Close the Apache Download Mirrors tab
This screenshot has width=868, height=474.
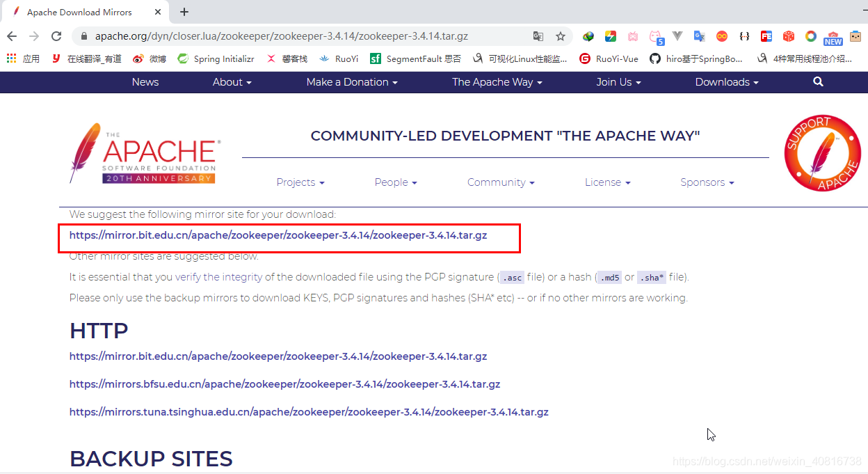click(x=158, y=12)
